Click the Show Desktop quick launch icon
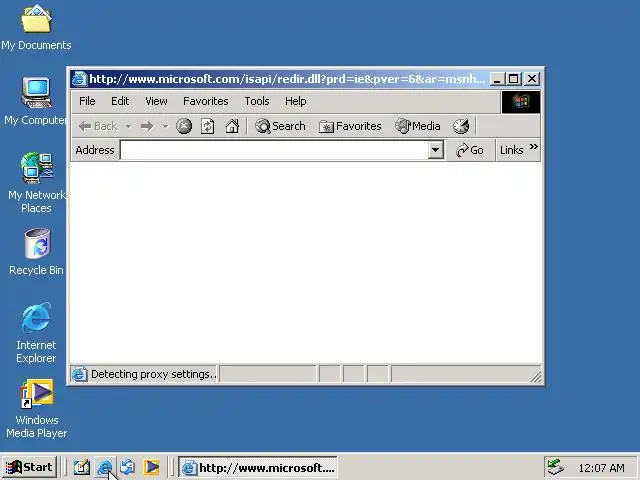 tap(81, 467)
